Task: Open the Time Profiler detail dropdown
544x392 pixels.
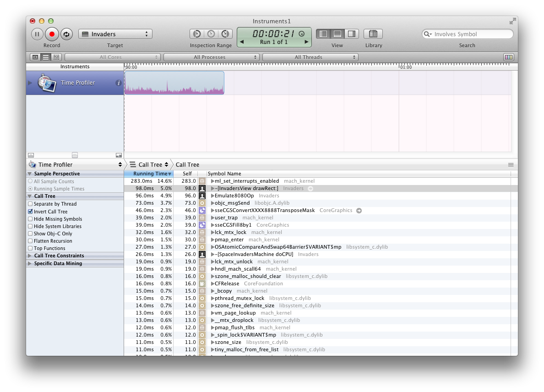Action: pyautogui.click(x=75, y=164)
